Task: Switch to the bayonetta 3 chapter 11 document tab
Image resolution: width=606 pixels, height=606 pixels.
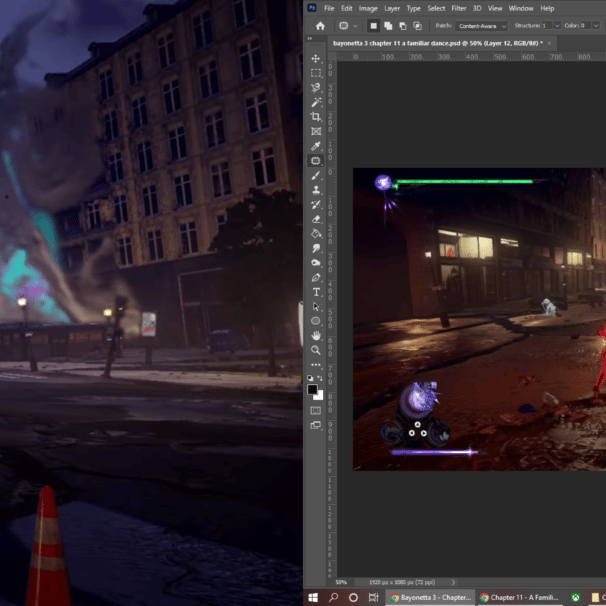Action: coord(435,43)
